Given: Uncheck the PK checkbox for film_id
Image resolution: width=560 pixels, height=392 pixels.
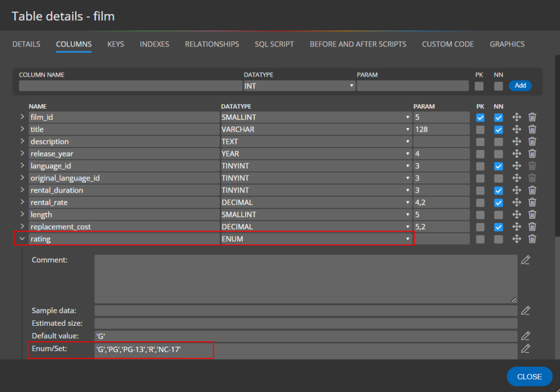Looking at the screenshot, I should point(480,118).
